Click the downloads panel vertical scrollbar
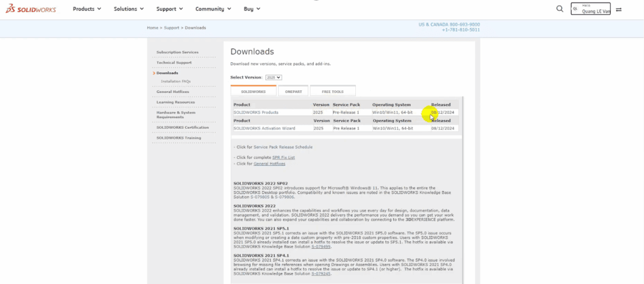The image size is (644, 284). click(463, 188)
